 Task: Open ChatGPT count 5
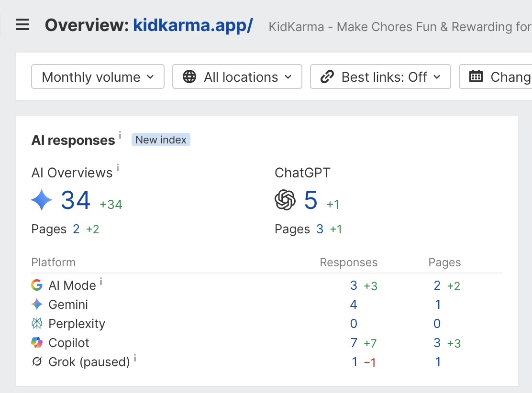click(x=311, y=200)
